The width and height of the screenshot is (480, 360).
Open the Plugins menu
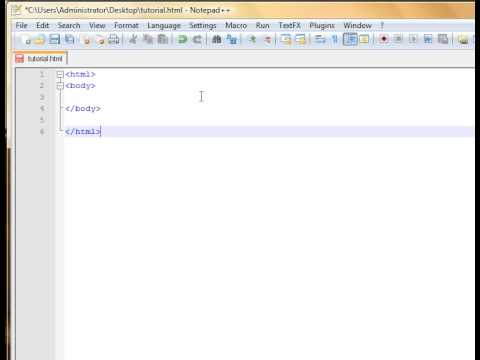click(x=322, y=25)
